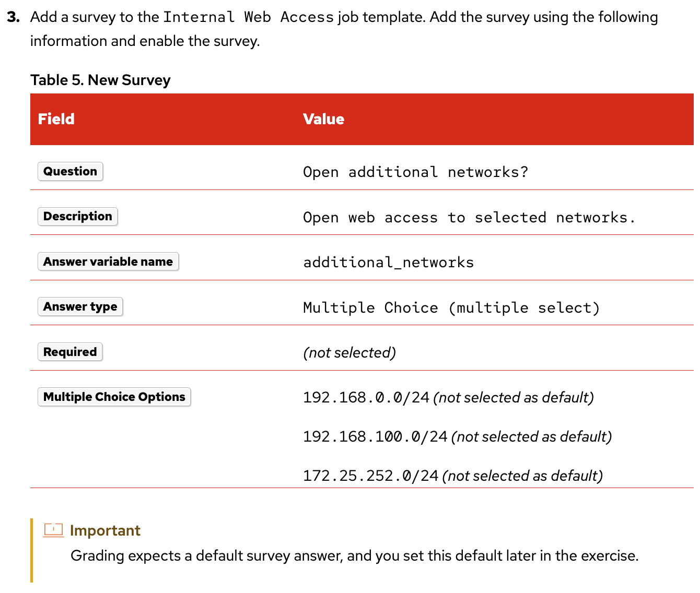The width and height of the screenshot is (700, 593).
Task: Select the Description field label
Action: coord(78,217)
